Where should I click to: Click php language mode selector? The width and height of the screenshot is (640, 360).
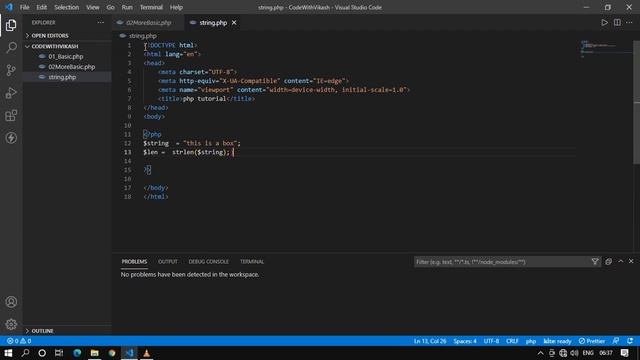tap(531, 341)
